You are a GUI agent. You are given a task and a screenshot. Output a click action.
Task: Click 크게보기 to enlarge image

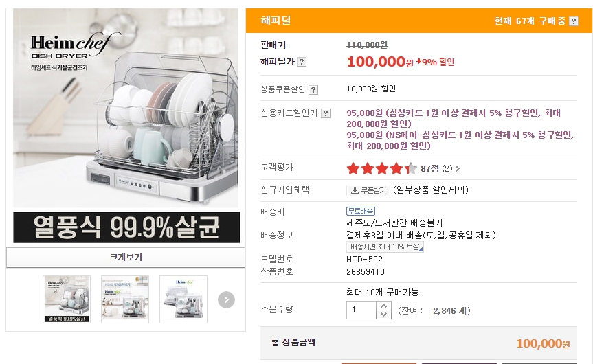(126, 258)
